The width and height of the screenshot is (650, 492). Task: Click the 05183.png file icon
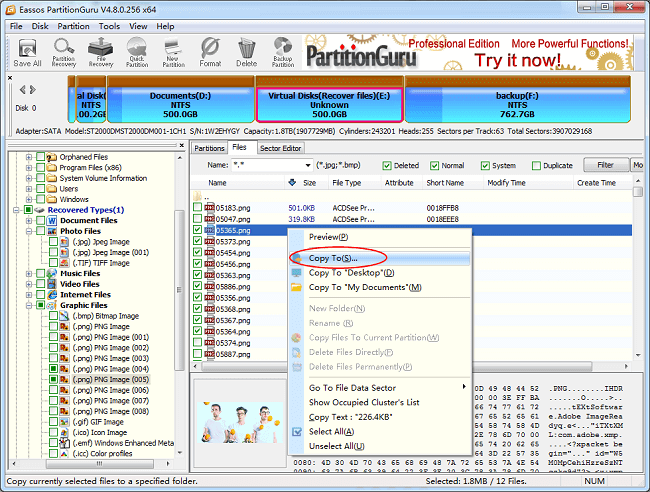209,208
